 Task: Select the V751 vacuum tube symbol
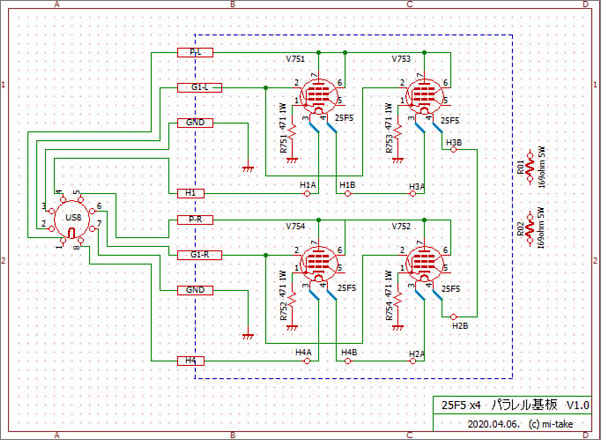tap(318, 98)
